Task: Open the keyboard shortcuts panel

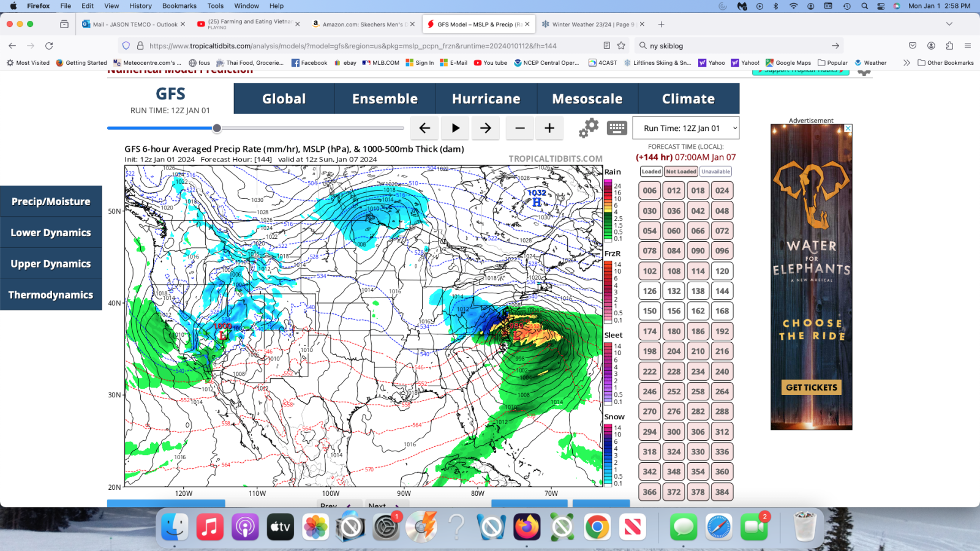Action: (617, 128)
